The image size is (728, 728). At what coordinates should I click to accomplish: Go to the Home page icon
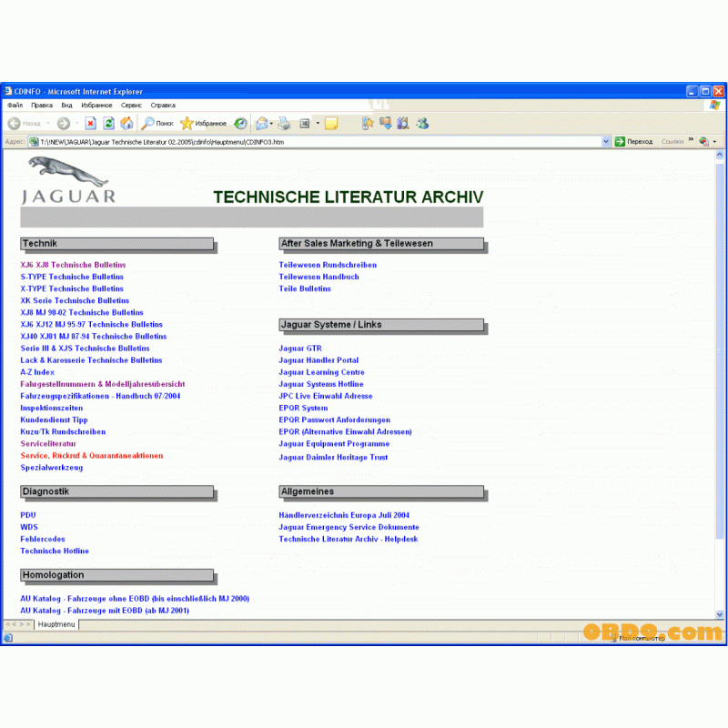[126, 123]
